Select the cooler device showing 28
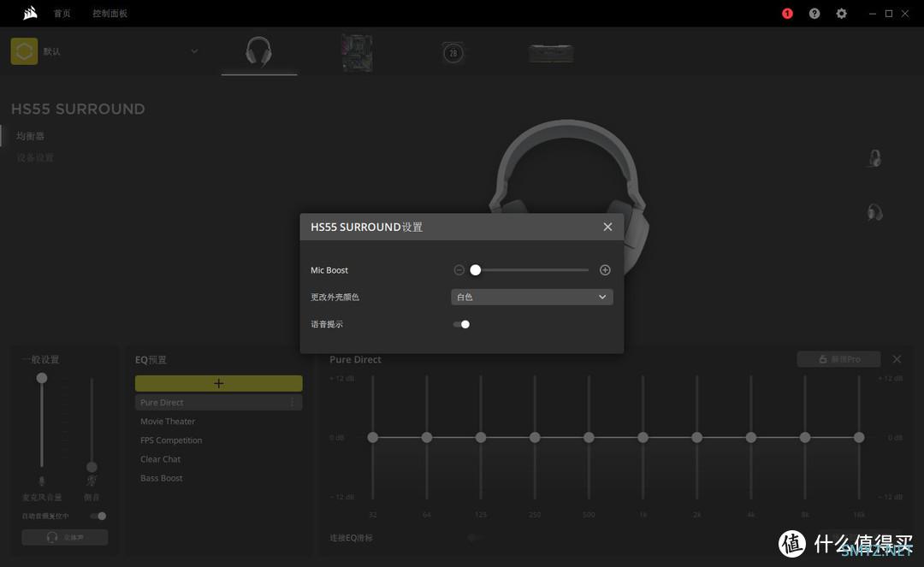924x567 pixels. pos(453,53)
